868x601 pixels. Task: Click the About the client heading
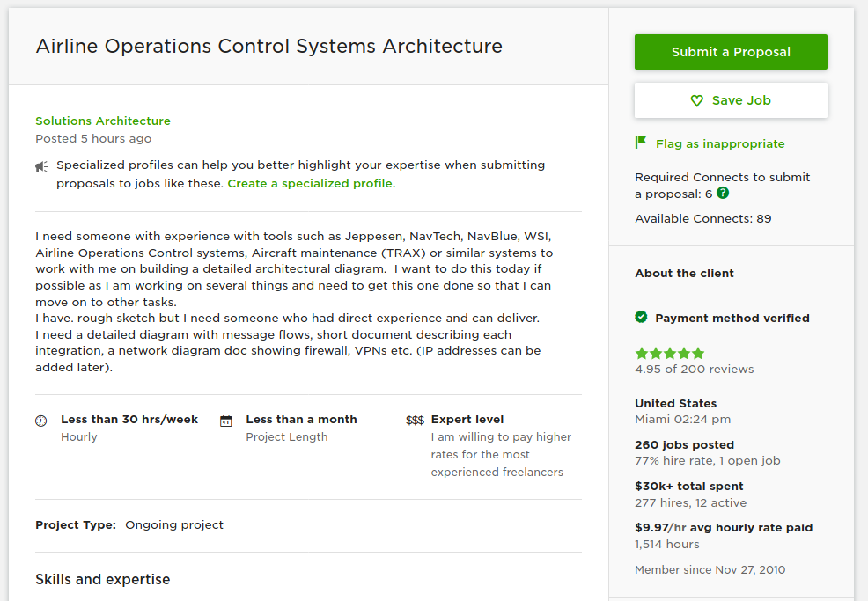(684, 273)
